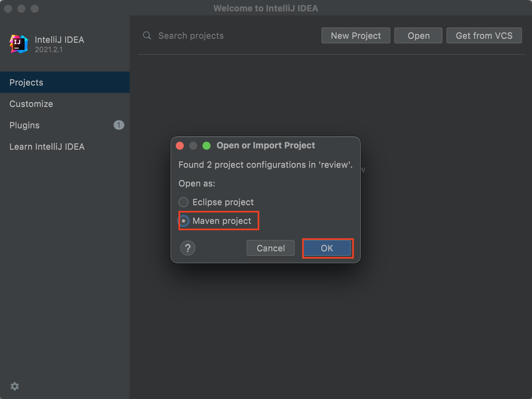This screenshot has width=532, height=399.
Task: Click the New Project button
Action: 356,35
